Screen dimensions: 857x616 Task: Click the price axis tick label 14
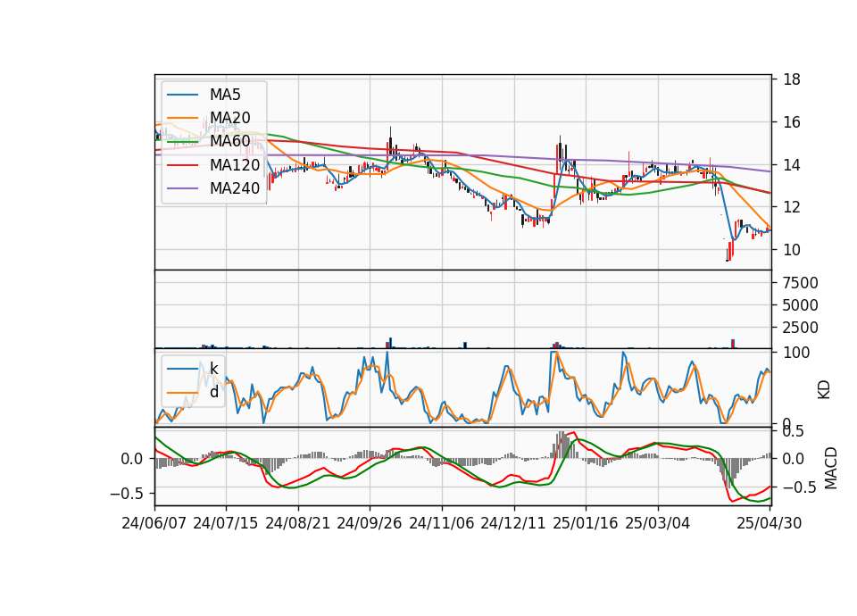pyautogui.click(x=792, y=165)
